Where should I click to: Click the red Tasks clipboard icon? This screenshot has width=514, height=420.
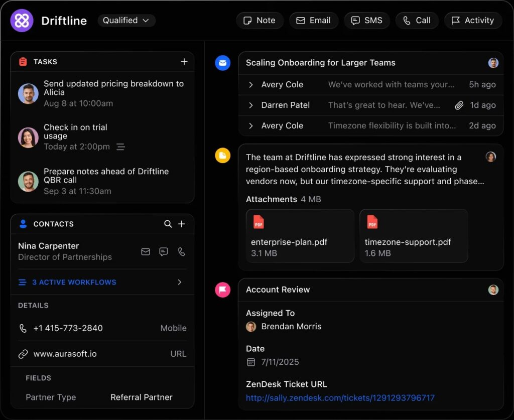coord(23,62)
